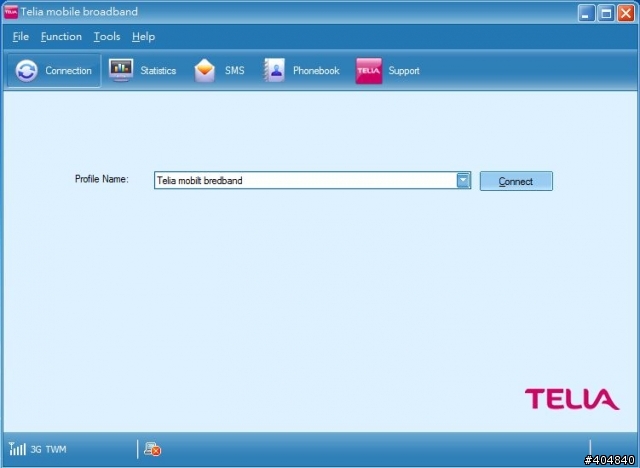Click the Profile Name label
Image resolution: width=640 pixels, height=468 pixels.
pos(102,179)
